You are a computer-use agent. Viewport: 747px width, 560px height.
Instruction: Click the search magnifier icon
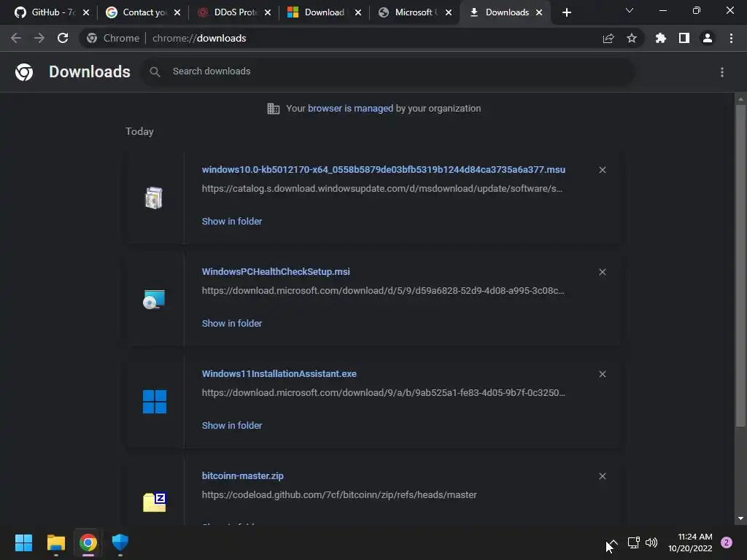pos(155,71)
